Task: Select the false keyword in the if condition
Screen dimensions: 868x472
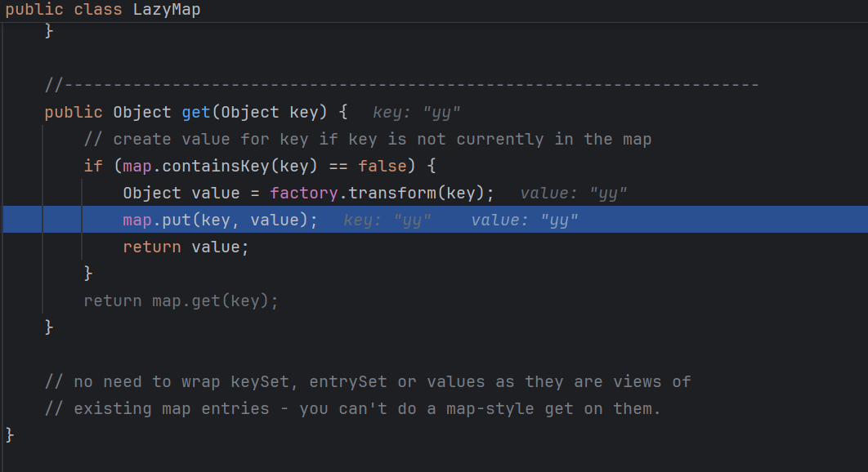Action: [x=381, y=166]
